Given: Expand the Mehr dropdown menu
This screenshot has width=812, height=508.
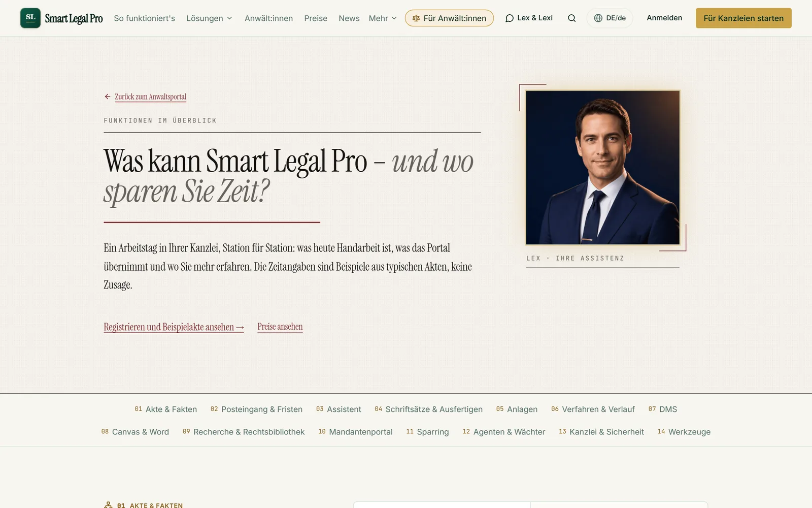Looking at the screenshot, I should point(383,18).
